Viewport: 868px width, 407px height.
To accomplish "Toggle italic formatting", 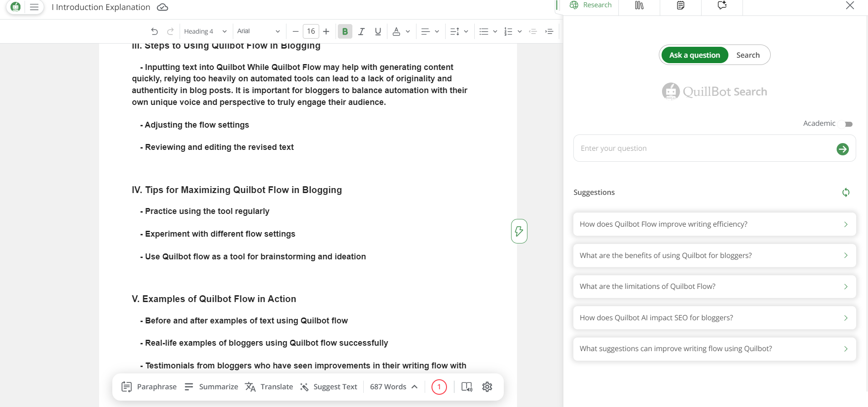I will tap(361, 31).
